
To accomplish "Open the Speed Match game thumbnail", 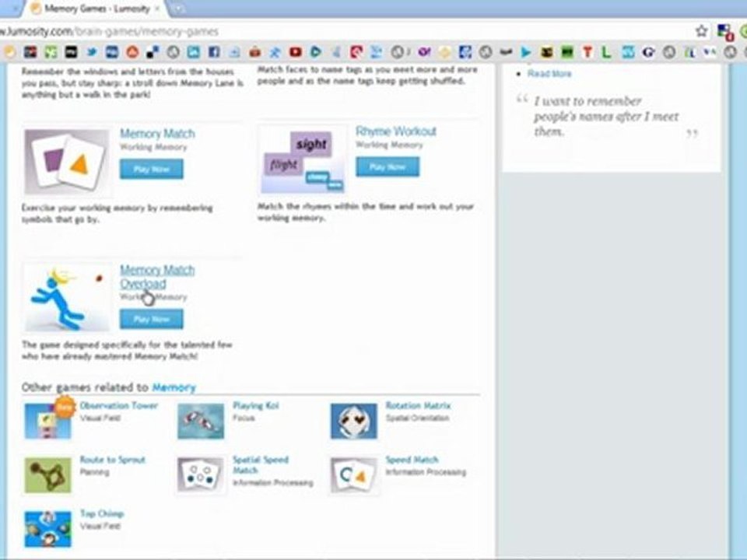I will 353,475.
